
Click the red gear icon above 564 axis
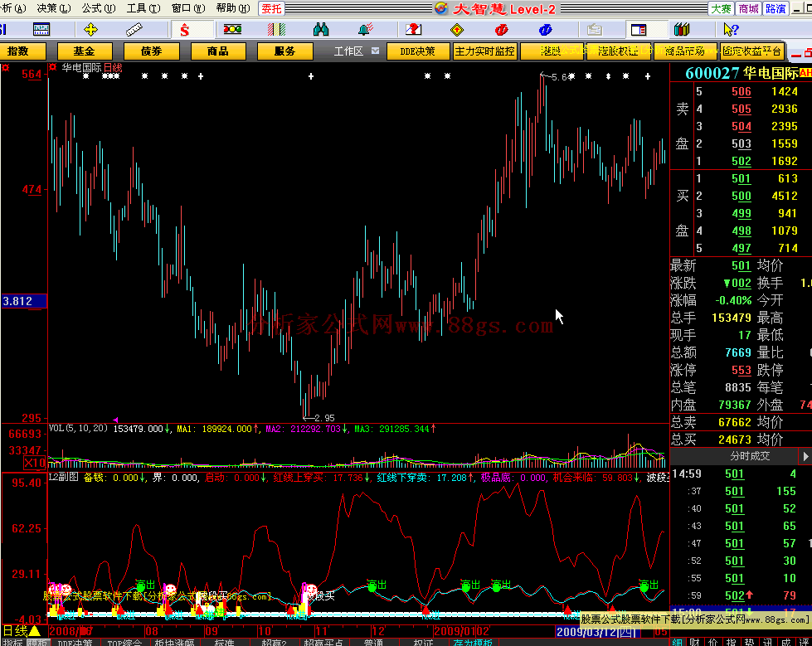click(x=5, y=68)
